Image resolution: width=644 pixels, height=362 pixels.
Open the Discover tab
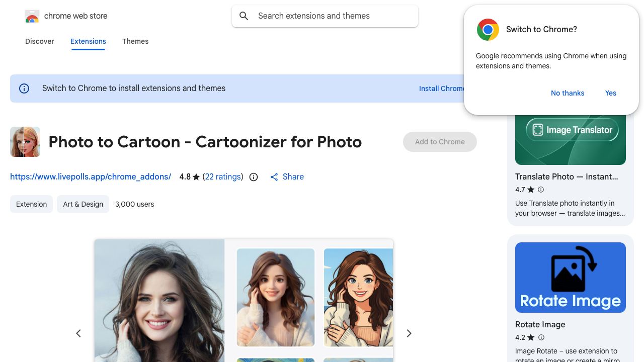point(40,41)
